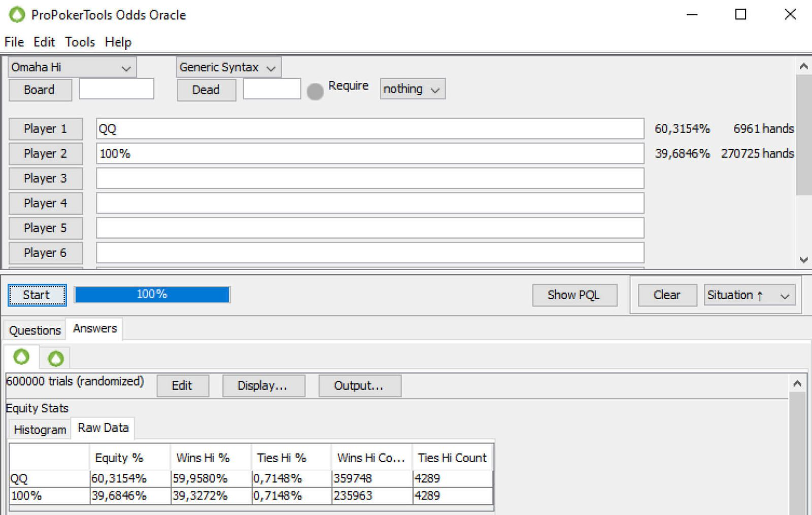Viewport: 812px width, 515px height.
Task: Open the Output... options button
Action: click(x=359, y=386)
